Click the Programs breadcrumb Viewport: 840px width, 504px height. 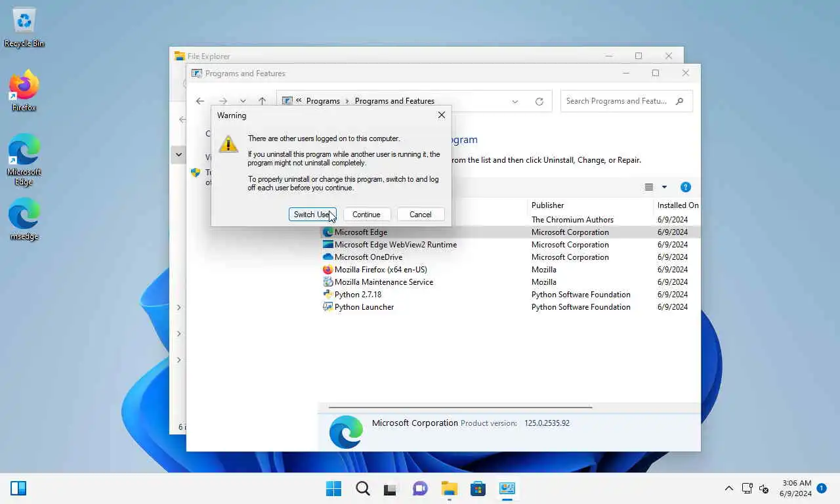323,101
